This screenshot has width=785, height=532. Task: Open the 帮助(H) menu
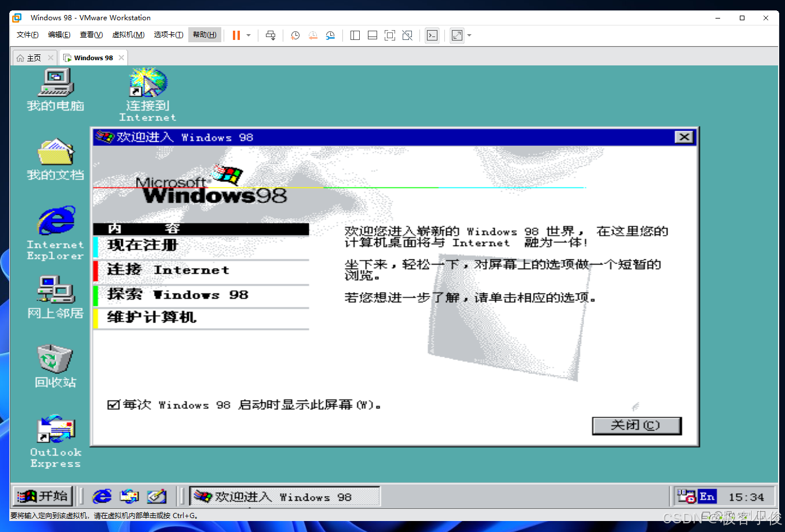205,35
